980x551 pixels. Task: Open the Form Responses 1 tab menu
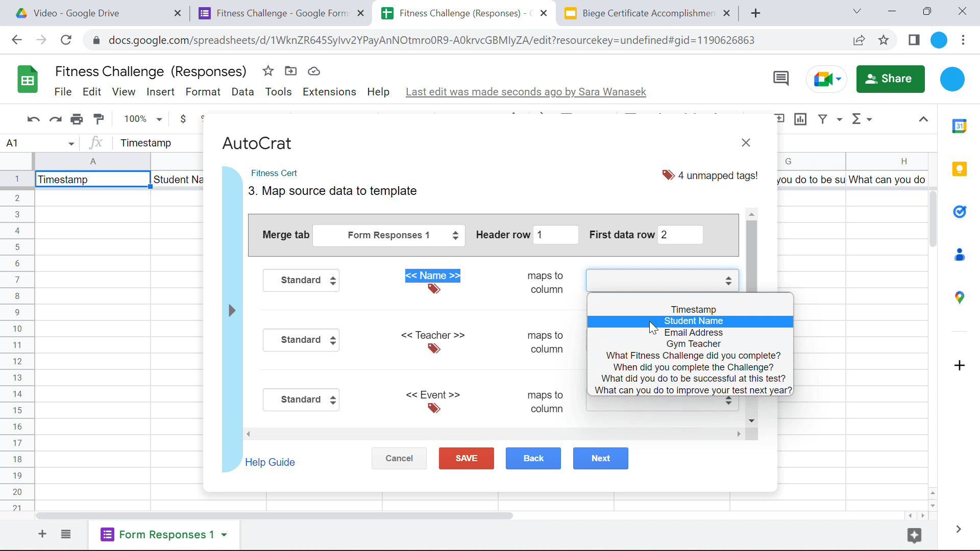[224, 534]
